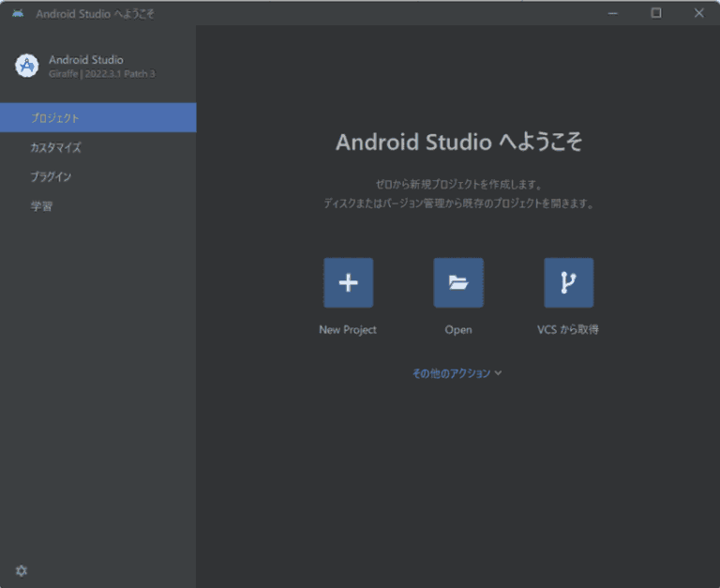Click the Android head icon in title bar
This screenshot has height=588, width=720.
[18, 13]
